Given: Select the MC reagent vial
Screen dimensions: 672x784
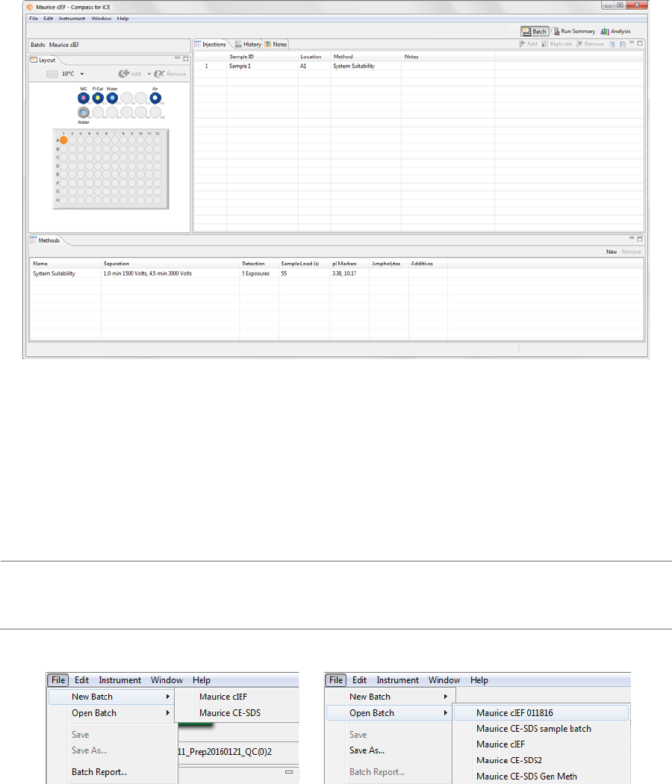Looking at the screenshot, I should click(84, 99).
